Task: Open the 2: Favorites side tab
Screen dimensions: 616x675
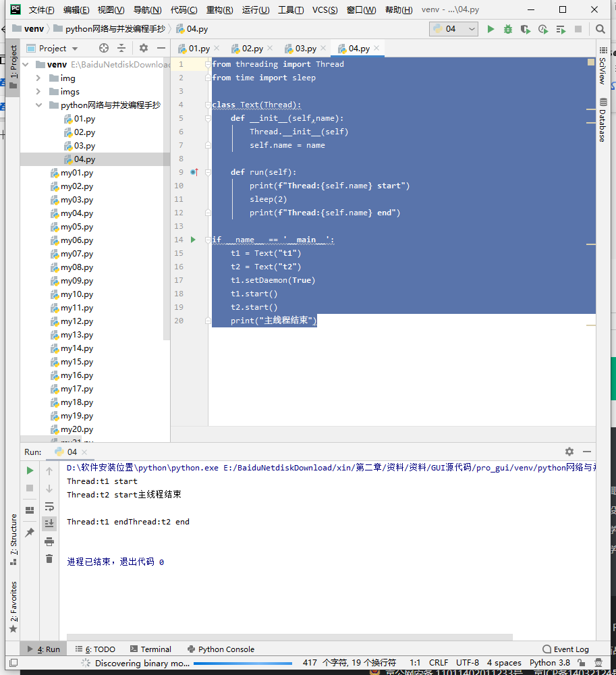Action: (13, 607)
